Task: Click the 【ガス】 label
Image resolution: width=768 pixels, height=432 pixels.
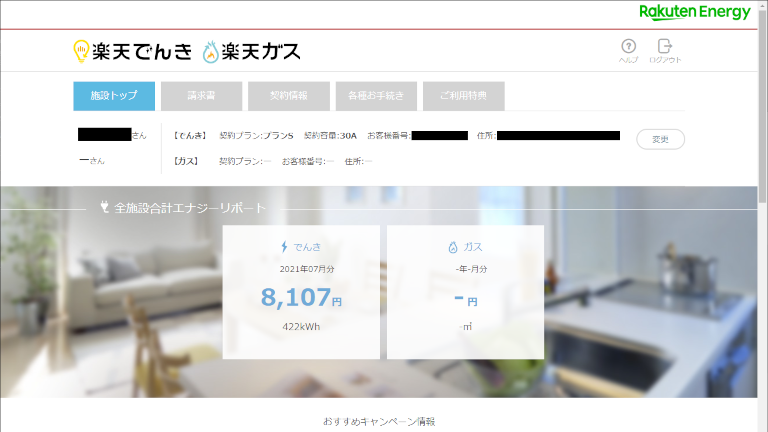Action: (x=186, y=161)
